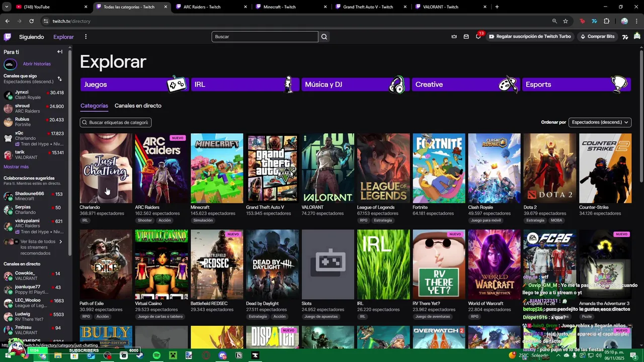Open the Siguiendo nav item
The width and height of the screenshot is (644, 362).
pyautogui.click(x=32, y=37)
